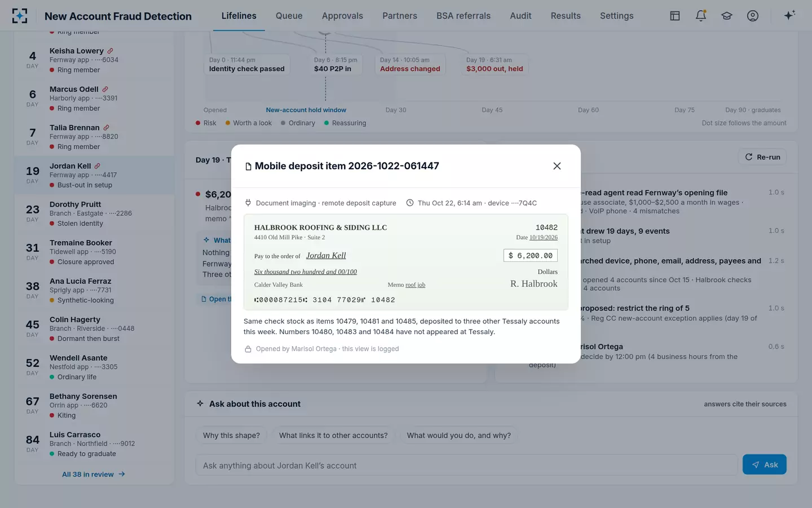Select Dorothy Pruitt stolen identity row
This screenshot has height=508, width=812.
click(x=94, y=213)
